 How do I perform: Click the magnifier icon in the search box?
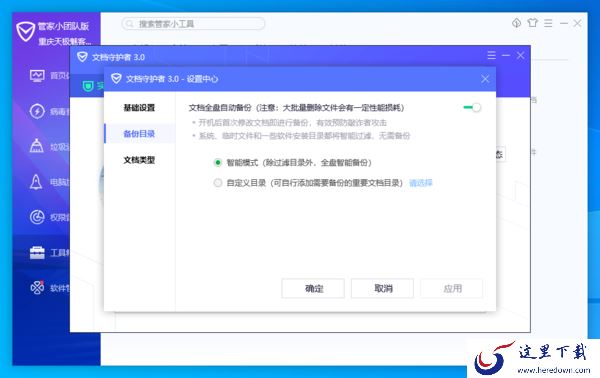pyautogui.click(x=130, y=24)
